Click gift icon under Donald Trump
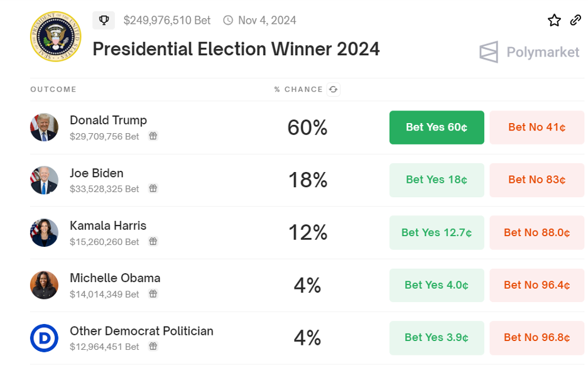This screenshot has height=368, width=588. (153, 136)
